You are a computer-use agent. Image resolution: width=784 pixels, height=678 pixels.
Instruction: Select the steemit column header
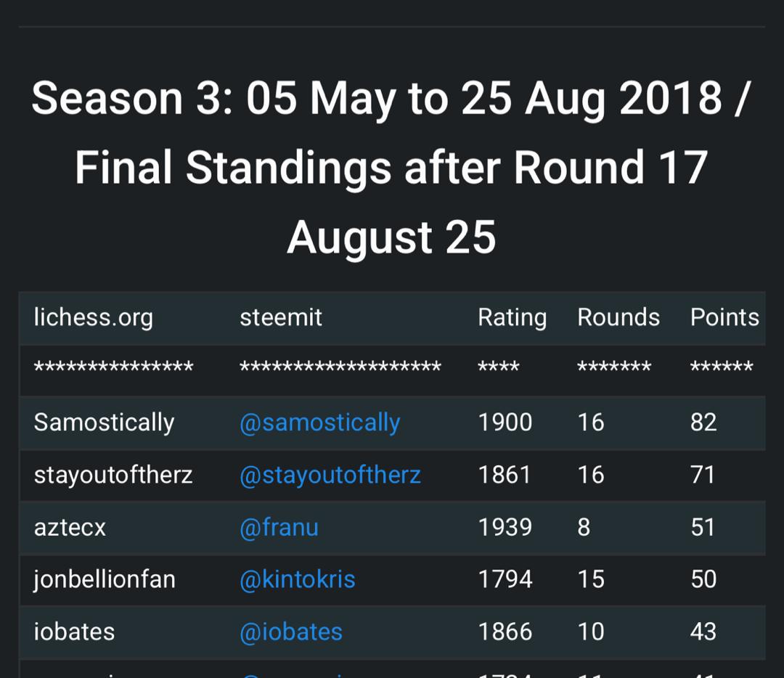point(281,317)
